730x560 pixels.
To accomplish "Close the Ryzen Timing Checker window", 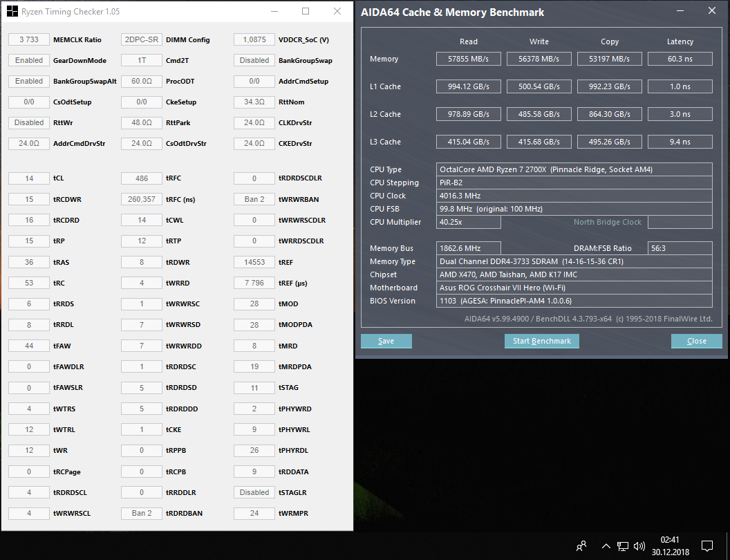I will [337, 11].
